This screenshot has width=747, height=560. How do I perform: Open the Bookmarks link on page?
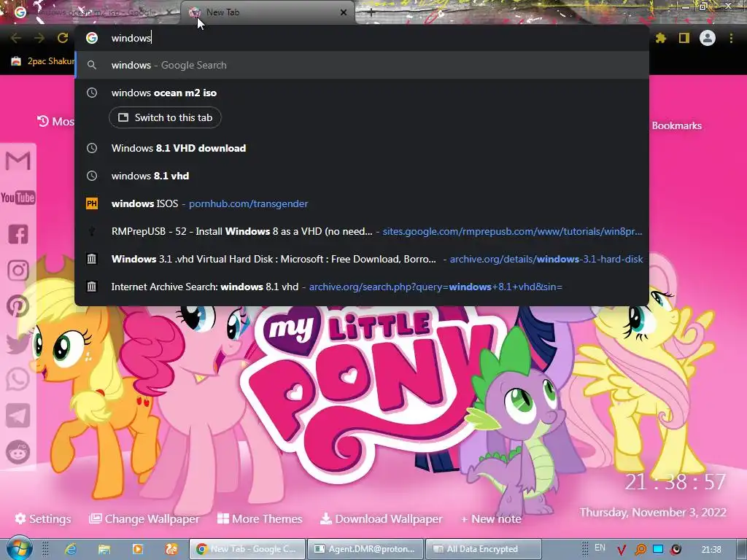click(x=676, y=125)
